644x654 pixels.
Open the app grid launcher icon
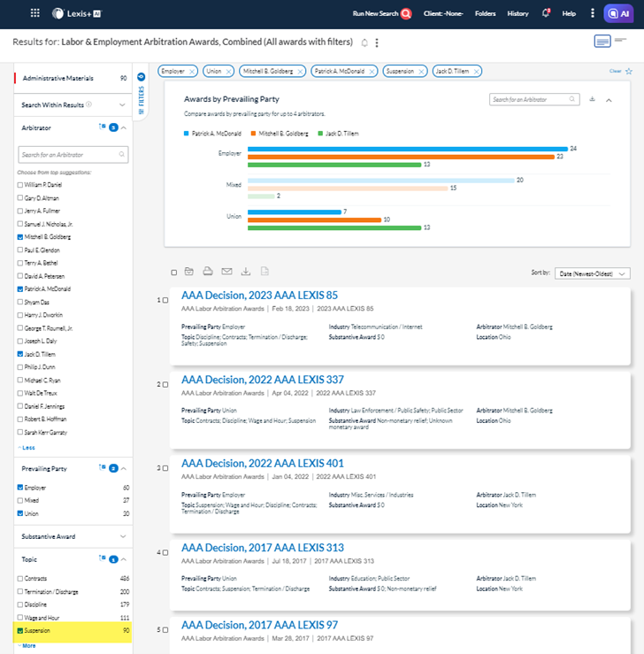tap(35, 13)
